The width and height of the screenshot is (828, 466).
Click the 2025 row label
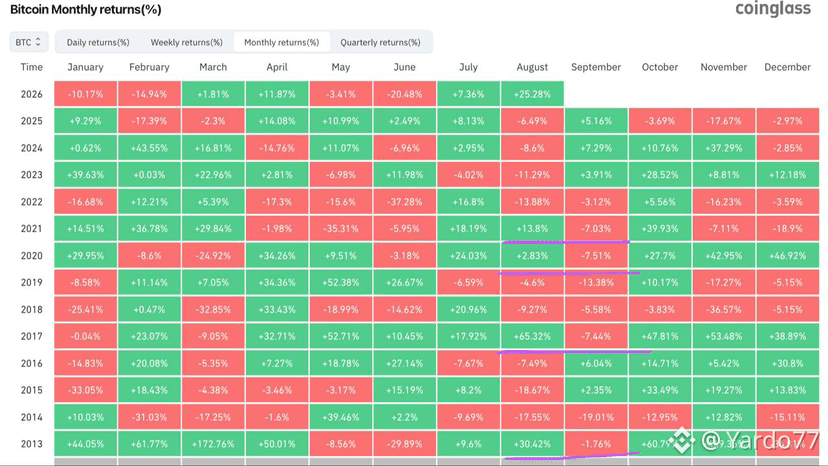point(32,121)
